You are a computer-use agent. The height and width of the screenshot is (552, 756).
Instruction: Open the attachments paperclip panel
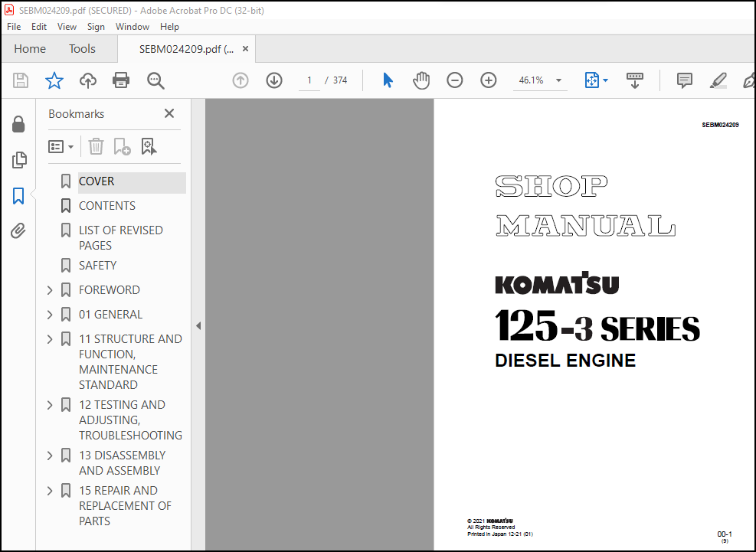tap(18, 231)
